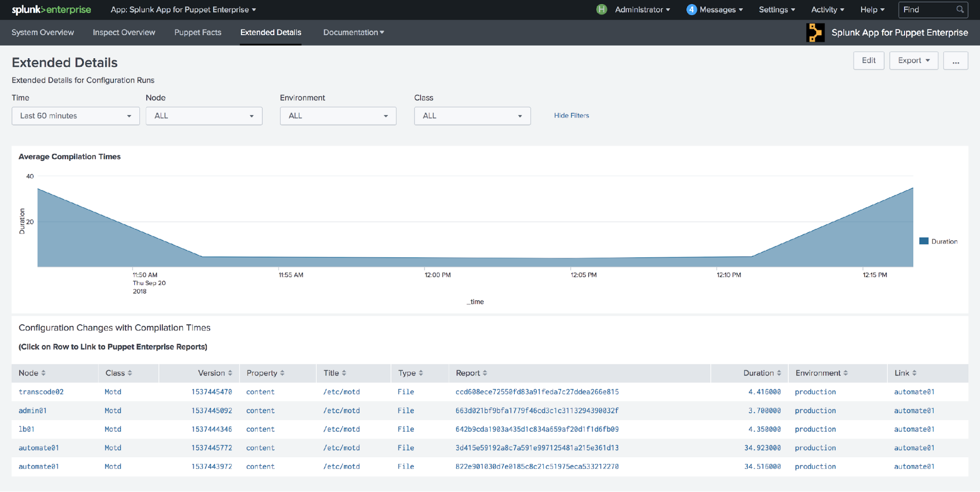
Task: Sort table by Version column arrows
Action: click(230, 373)
